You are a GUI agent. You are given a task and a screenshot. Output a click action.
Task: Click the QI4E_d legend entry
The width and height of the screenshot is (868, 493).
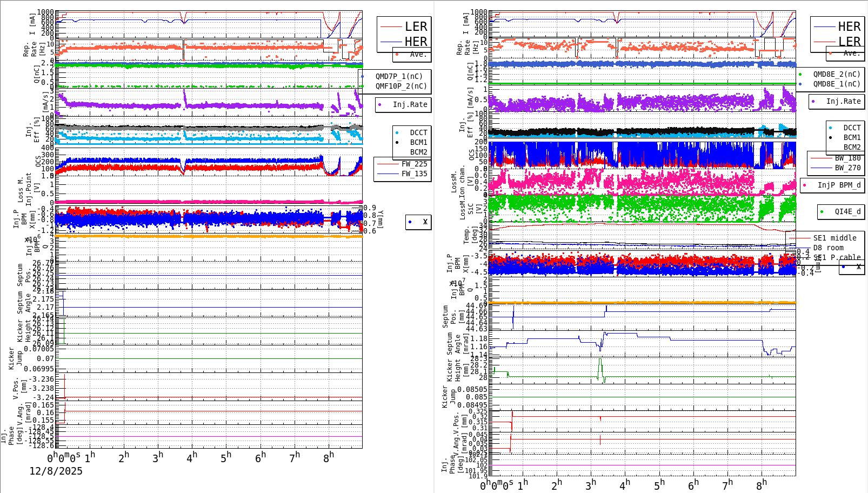pyautogui.click(x=847, y=211)
